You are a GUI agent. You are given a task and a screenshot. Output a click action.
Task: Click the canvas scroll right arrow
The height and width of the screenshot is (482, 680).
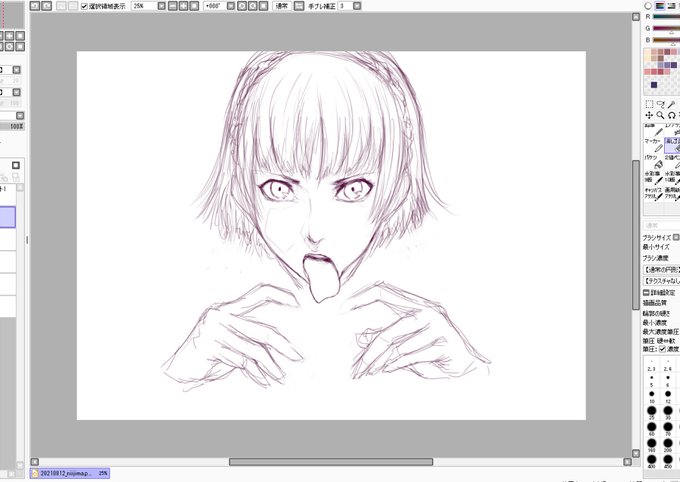coord(627,462)
